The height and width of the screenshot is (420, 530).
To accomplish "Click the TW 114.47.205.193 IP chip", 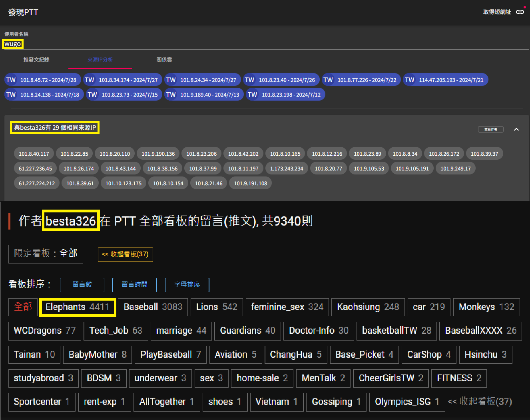I will [445, 80].
